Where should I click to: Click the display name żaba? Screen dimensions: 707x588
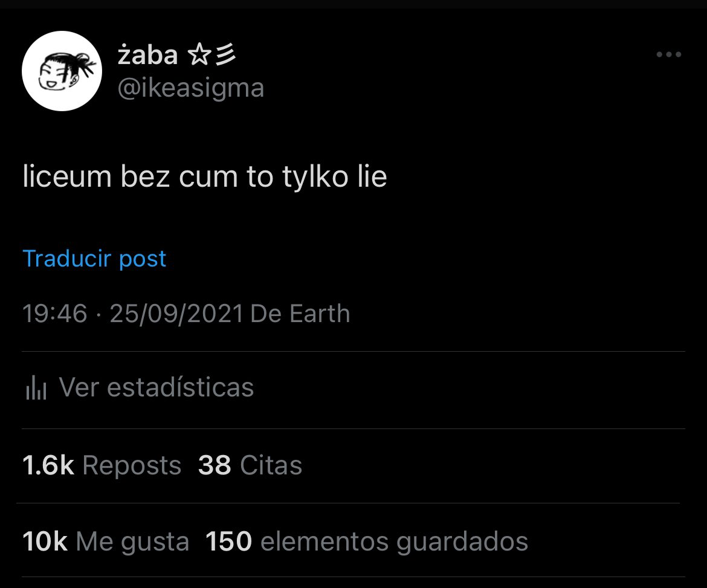coord(147,56)
